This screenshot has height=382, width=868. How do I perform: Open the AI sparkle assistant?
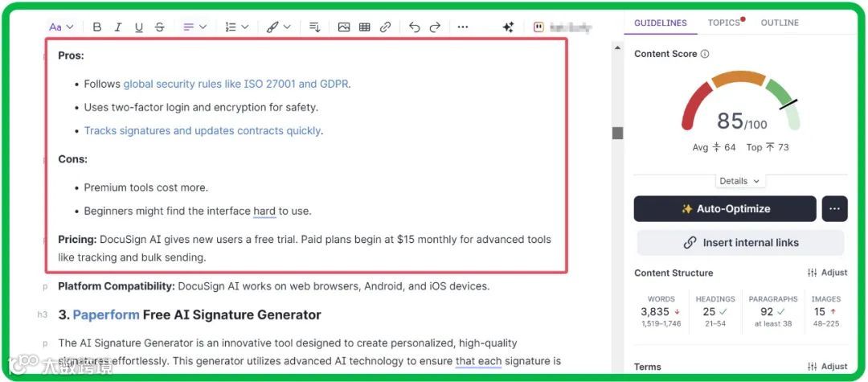pos(508,27)
